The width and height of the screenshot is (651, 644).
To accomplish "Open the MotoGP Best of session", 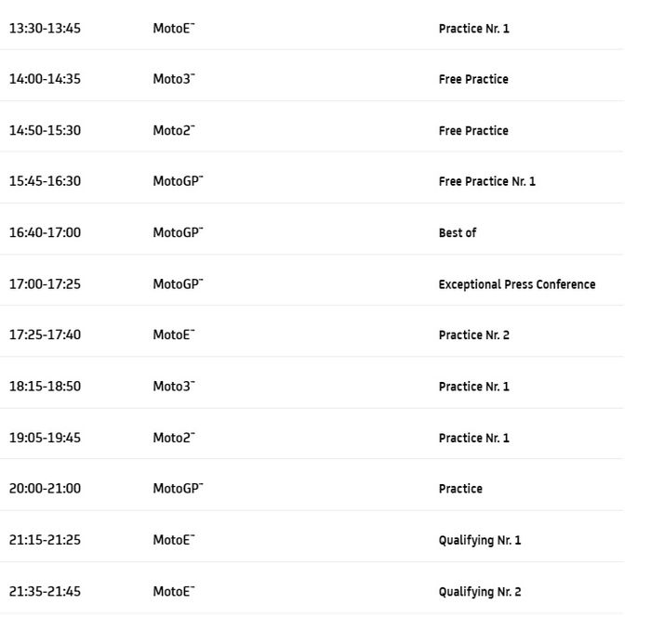I will [457, 233].
